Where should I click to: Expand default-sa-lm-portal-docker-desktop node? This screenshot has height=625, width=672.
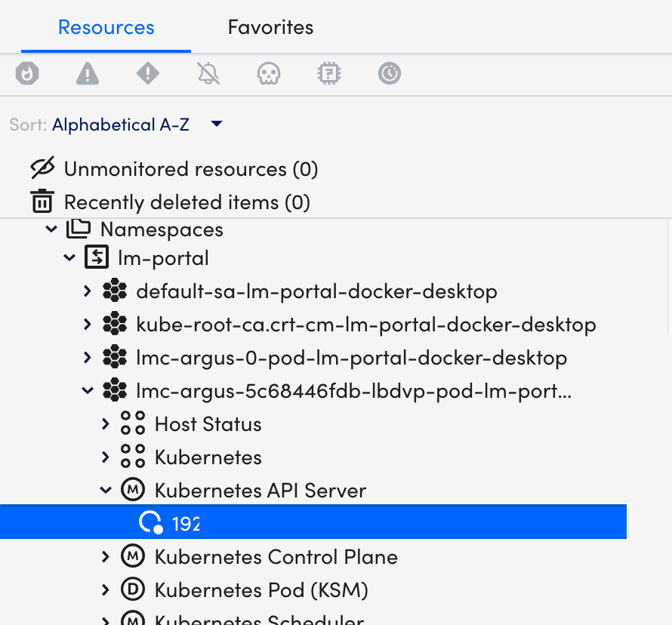tap(88, 291)
